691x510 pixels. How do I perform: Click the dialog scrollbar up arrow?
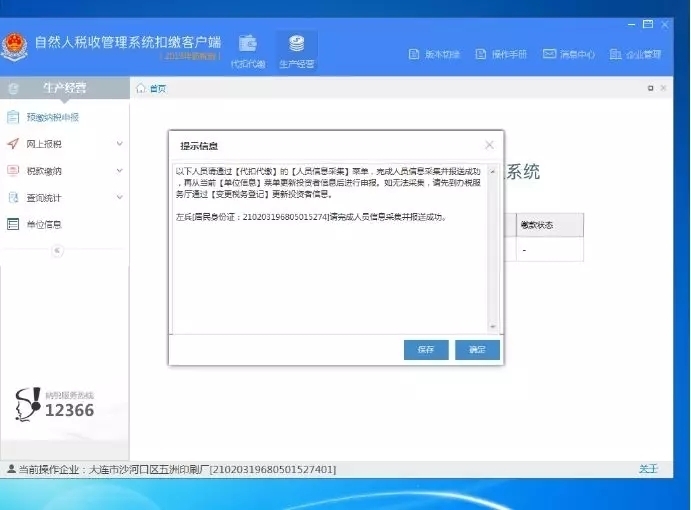coord(493,171)
